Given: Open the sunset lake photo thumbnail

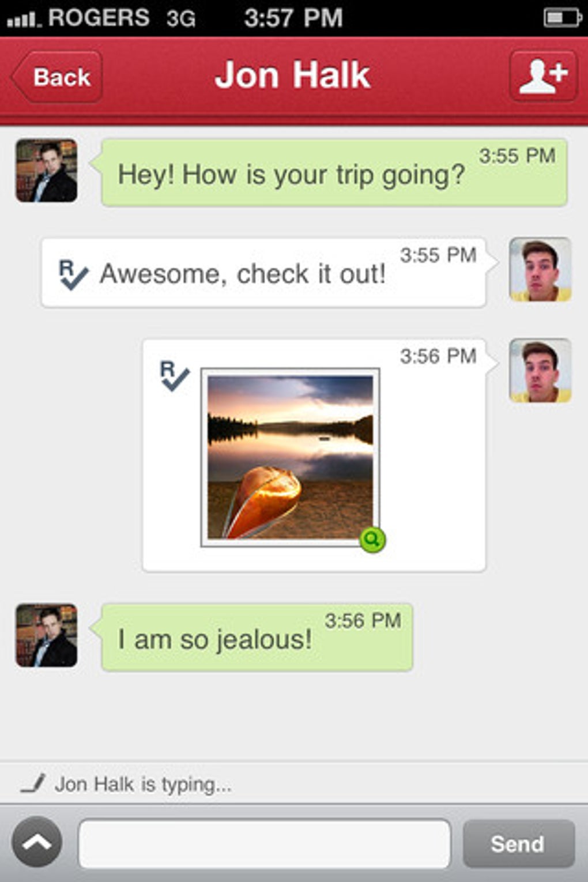Looking at the screenshot, I should (x=289, y=457).
